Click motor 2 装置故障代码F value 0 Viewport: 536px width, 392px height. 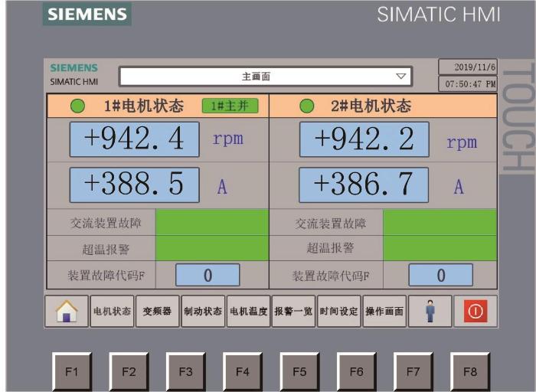441,275
